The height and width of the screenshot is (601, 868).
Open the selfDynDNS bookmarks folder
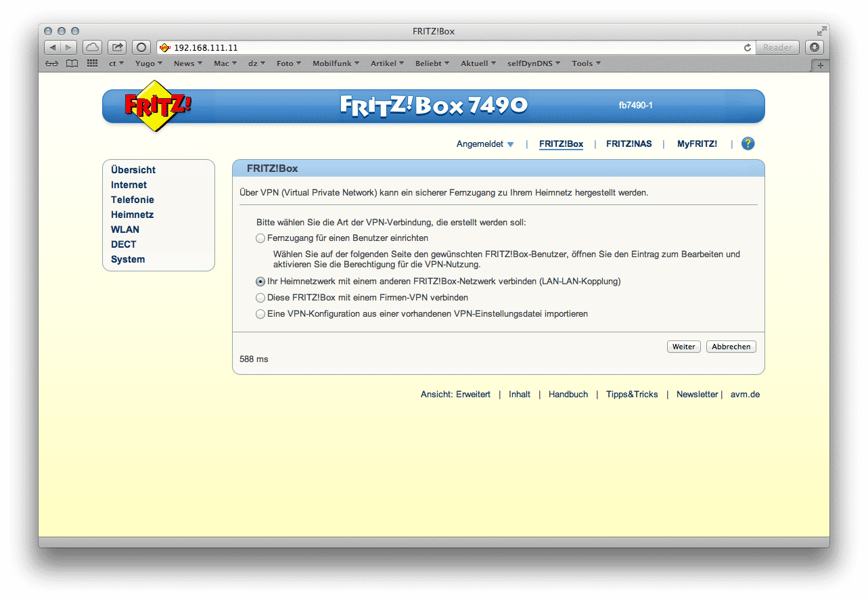click(x=534, y=64)
